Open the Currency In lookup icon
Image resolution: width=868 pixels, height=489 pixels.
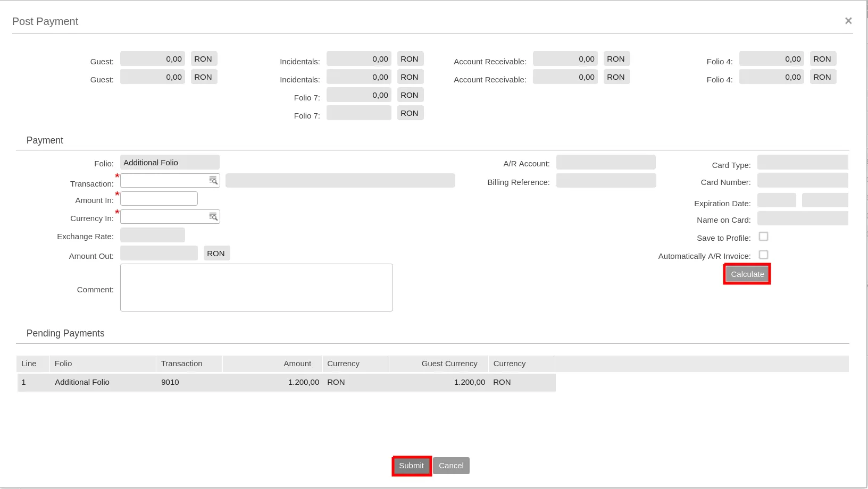[x=213, y=217]
